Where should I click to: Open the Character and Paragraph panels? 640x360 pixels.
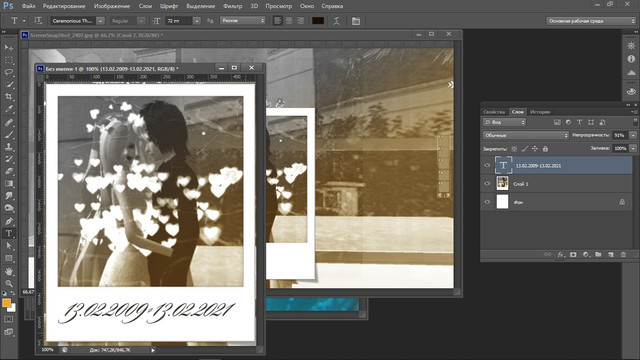356,21
